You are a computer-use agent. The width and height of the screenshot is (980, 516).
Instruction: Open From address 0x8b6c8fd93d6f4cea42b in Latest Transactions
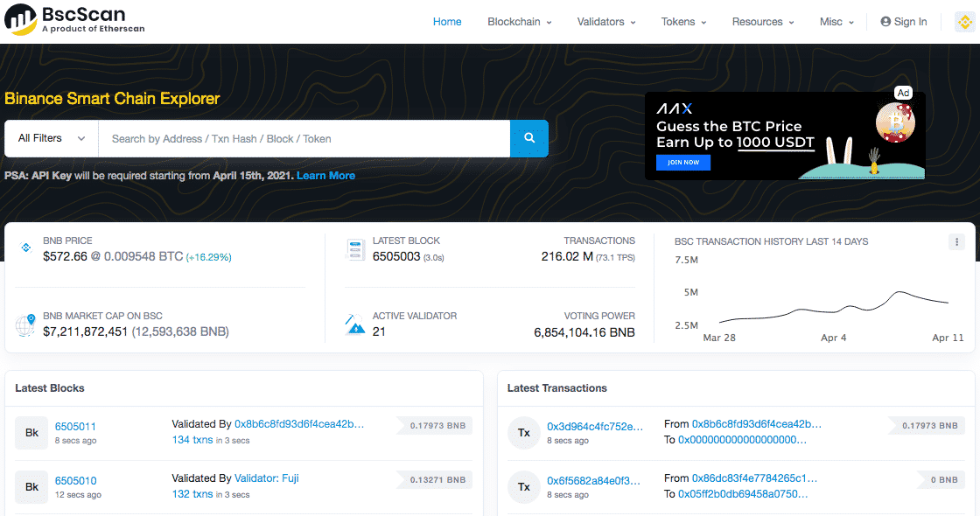757,424
